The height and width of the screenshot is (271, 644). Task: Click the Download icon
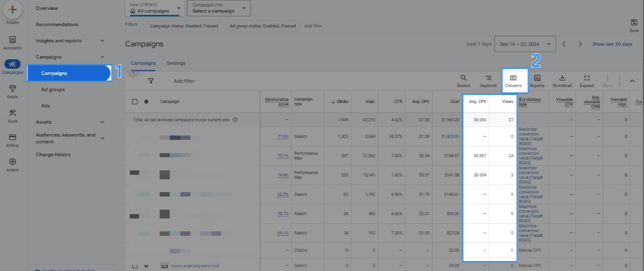pos(562,78)
